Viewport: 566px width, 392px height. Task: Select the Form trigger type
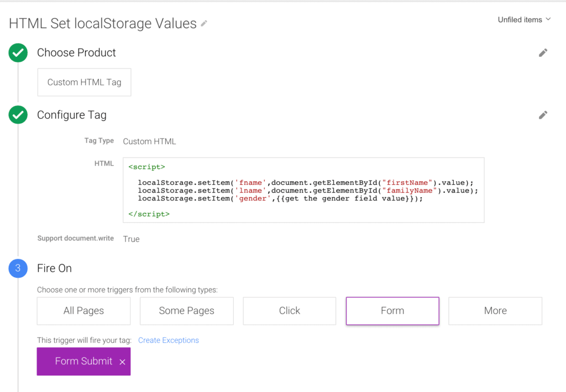pyautogui.click(x=392, y=311)
